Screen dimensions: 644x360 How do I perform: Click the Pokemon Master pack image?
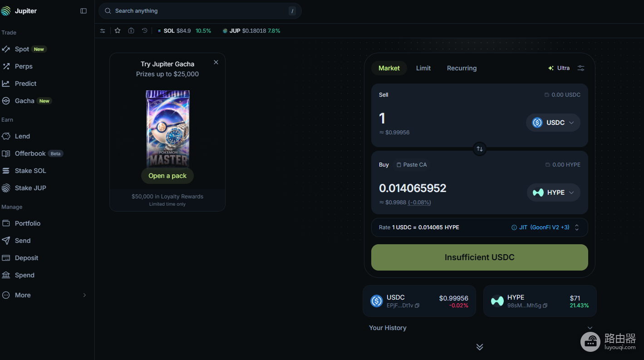pos(167,128)
